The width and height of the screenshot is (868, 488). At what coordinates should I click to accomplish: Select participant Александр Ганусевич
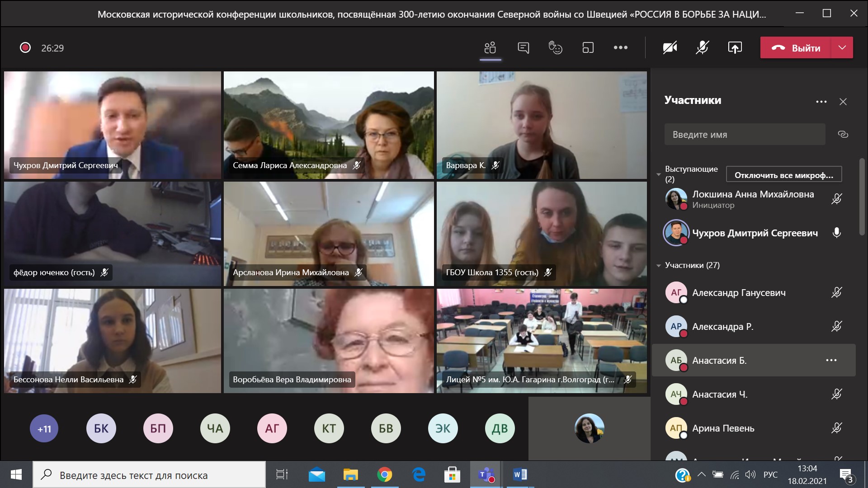[754, 293]
